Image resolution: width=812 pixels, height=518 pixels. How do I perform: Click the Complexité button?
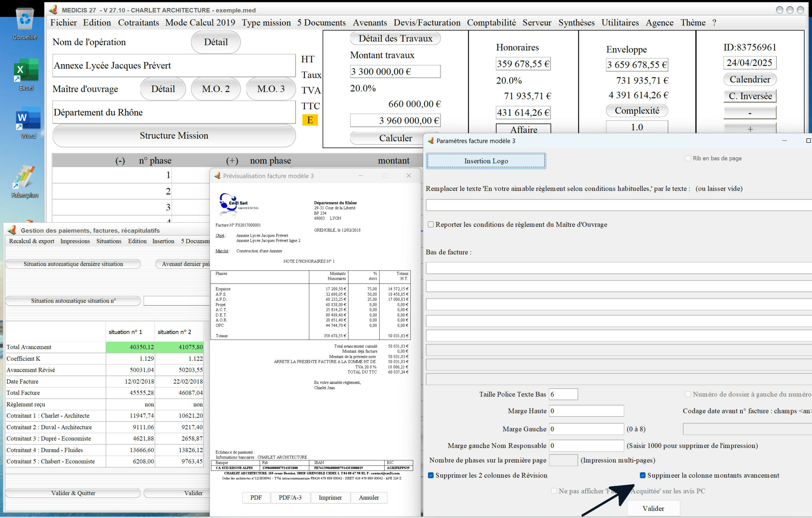(x=637, y=111)
